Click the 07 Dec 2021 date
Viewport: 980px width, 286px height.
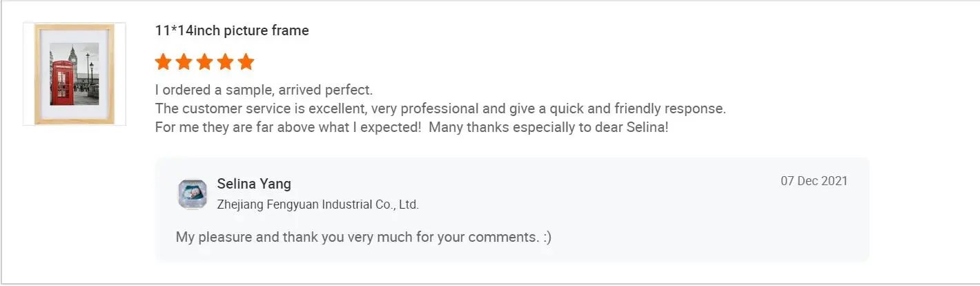pyautogui.click(x=814, y=181)
